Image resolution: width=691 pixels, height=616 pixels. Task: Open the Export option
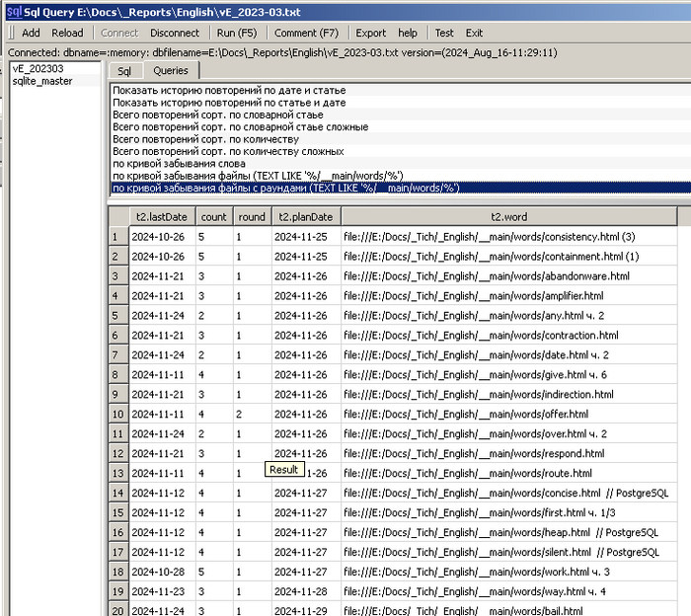coord(371,33)
